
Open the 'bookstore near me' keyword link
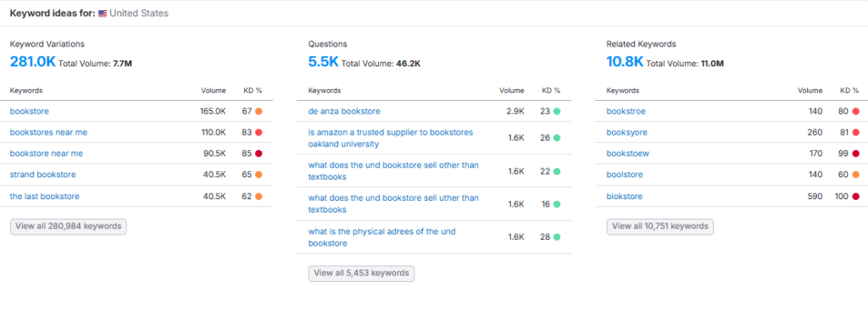pos(47,153)
